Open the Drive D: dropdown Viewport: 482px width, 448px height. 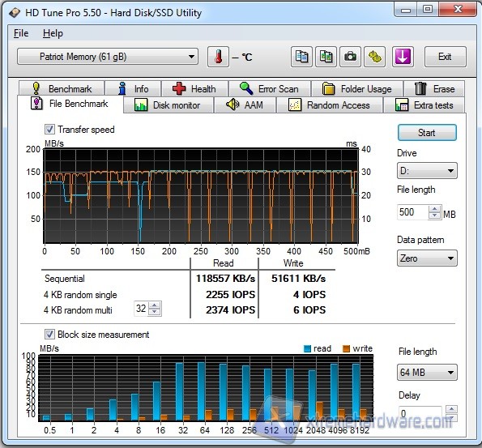tap(427, 171)
